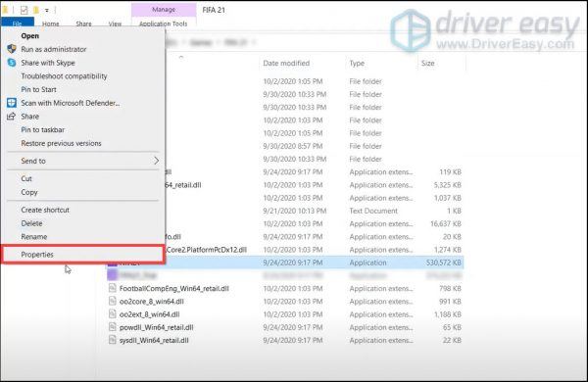The image size is (588, 382).
Task: Click the file ending Core2.PlatformPcDx12.dll
Action: pos(207,250)
